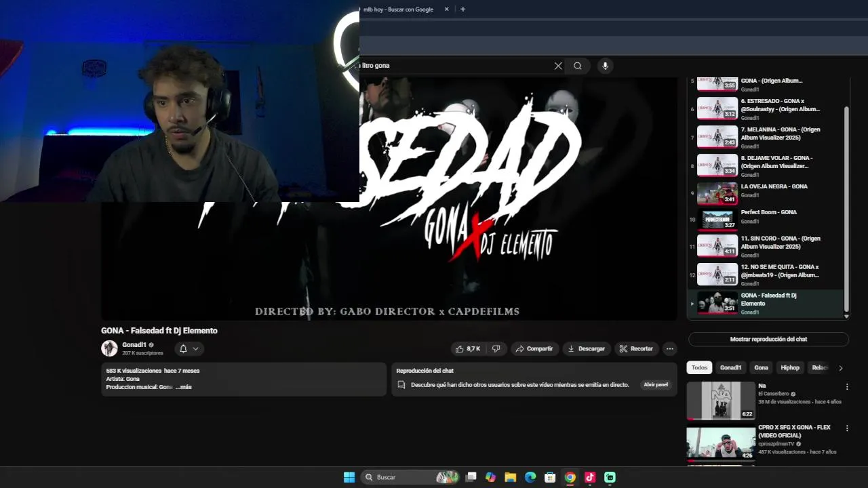Close the 'mlb hoy' browser tab
This screenshot has height=488, width=868.
pyautogui.click(x=446, y=9)
